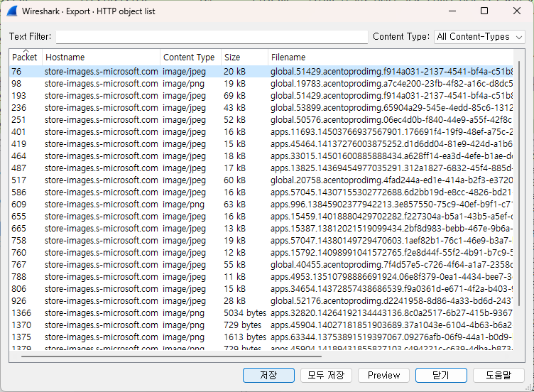Viewport: 534px width, 392px height.
Task: Minimize the HTTP object list window
Action: pyautogui.click(x=452, y=11)
